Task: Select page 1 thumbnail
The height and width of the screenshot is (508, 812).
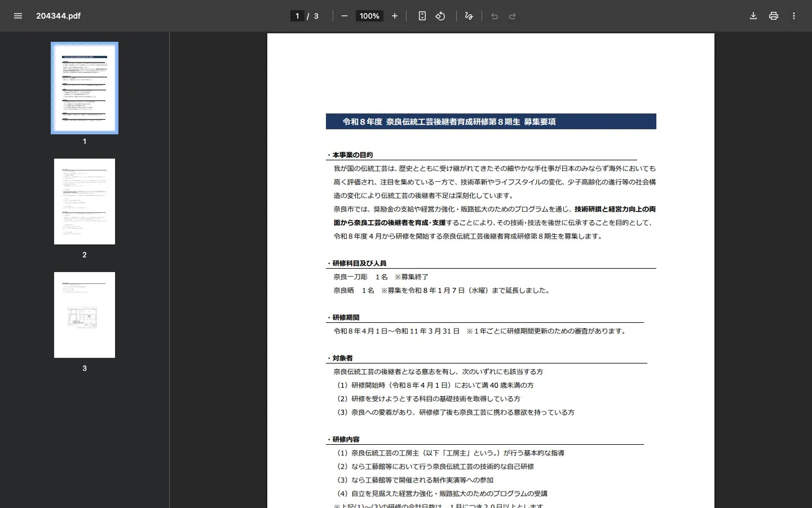Action: 85,88
